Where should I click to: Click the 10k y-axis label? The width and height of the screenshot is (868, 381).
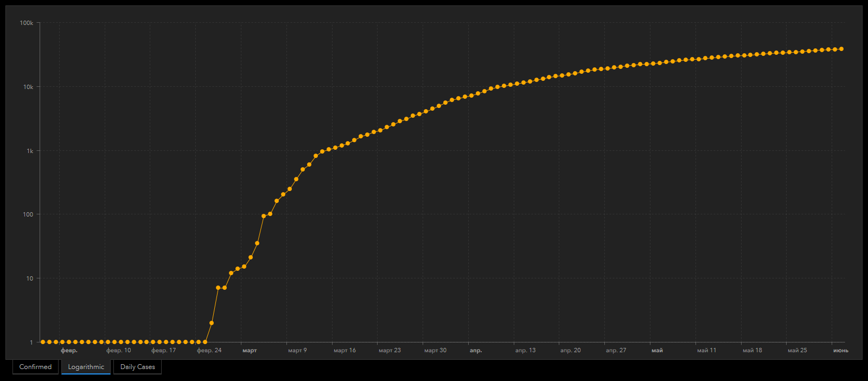click(x=28, y=87)
